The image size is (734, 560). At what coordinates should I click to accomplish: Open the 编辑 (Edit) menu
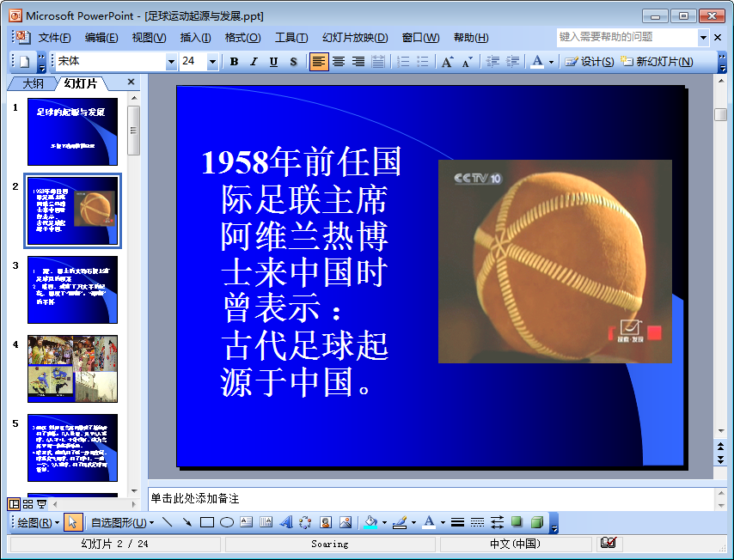coord(101,38)
